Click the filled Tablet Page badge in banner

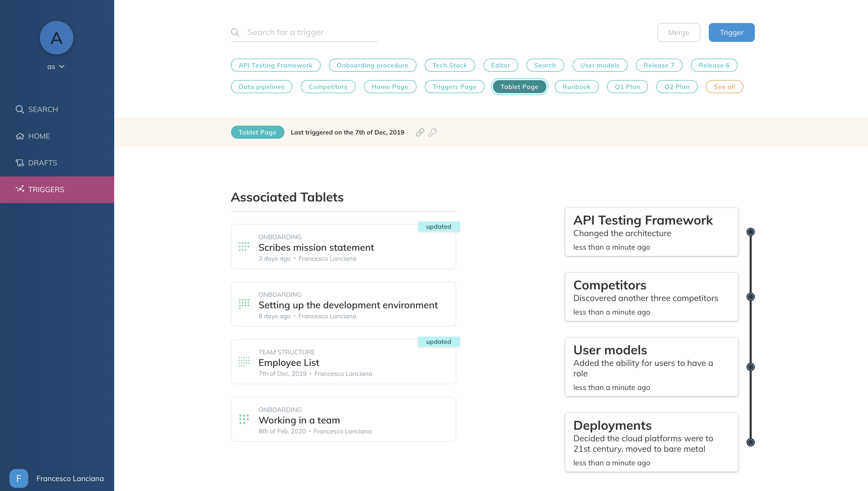click(x=257, y=132)
